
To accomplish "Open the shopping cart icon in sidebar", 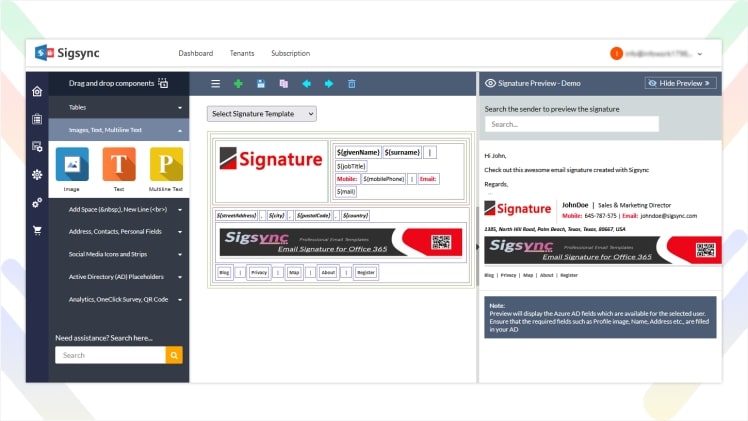I will tap(37, 230).
